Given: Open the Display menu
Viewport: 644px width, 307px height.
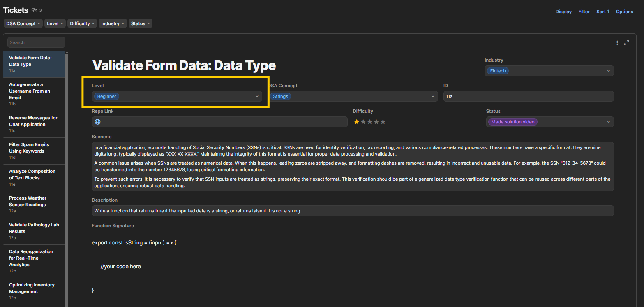Looking at the screenshot, I should pyautogui.click(x=563, y=12).
